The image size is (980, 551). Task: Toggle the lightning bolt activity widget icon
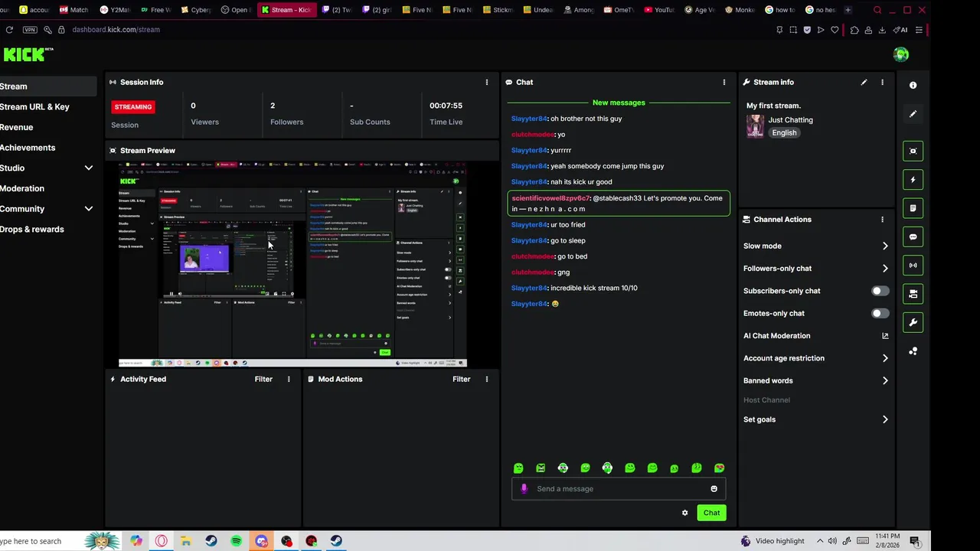click(x=913, y=180)
